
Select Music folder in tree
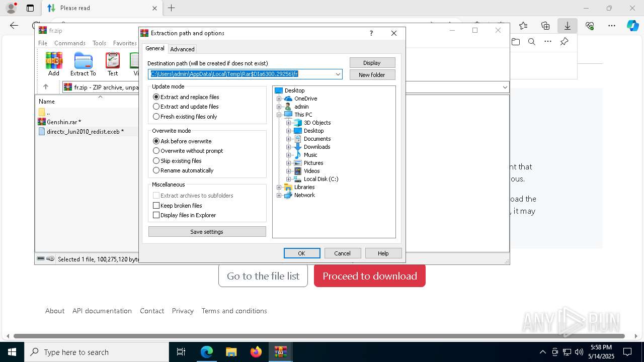pos(310,155)
